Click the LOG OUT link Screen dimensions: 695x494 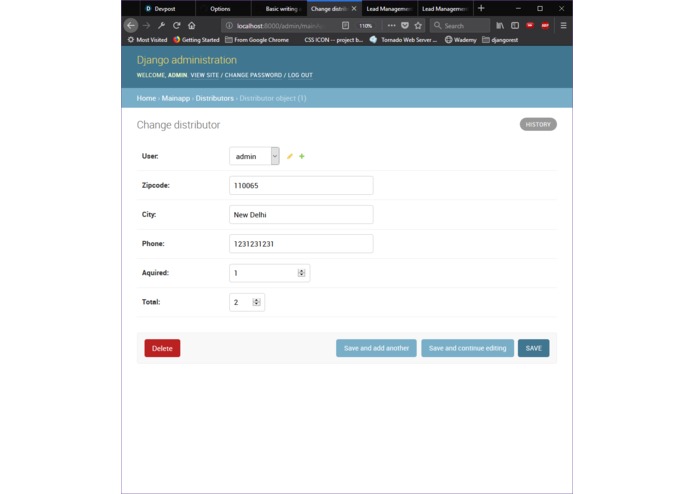[x=300, y=75]
